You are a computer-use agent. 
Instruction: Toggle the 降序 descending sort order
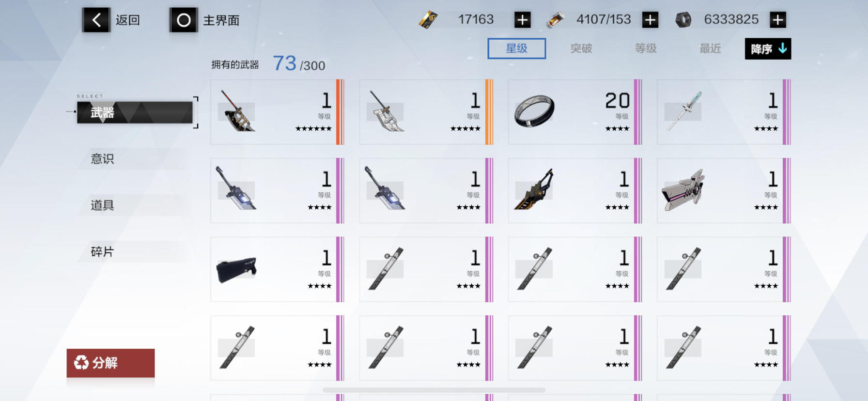768,49
